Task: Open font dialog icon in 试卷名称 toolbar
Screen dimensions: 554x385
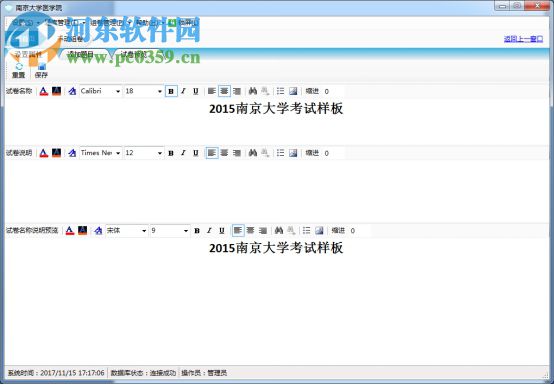Action: pyautogui.click(x=72, y=91)
